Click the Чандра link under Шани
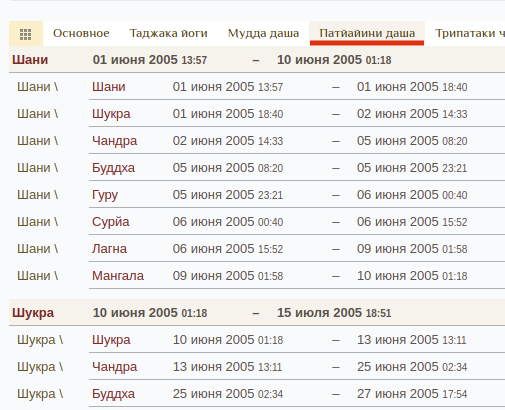 click(x=114, y=141)
